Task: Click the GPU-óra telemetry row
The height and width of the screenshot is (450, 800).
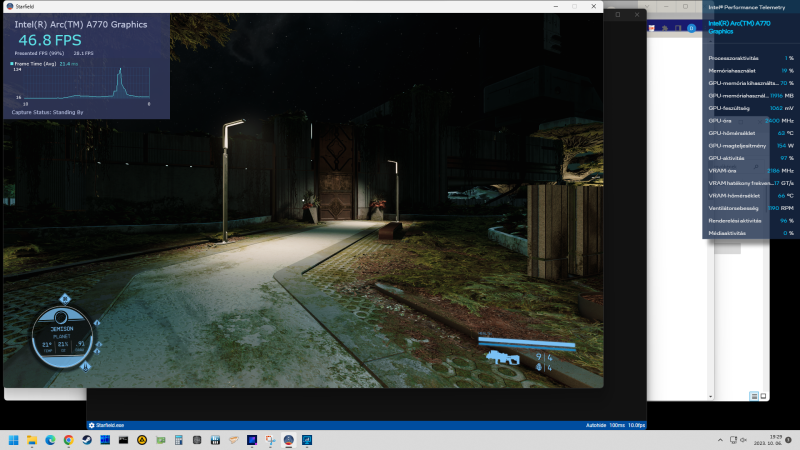Action: [751, 121]
